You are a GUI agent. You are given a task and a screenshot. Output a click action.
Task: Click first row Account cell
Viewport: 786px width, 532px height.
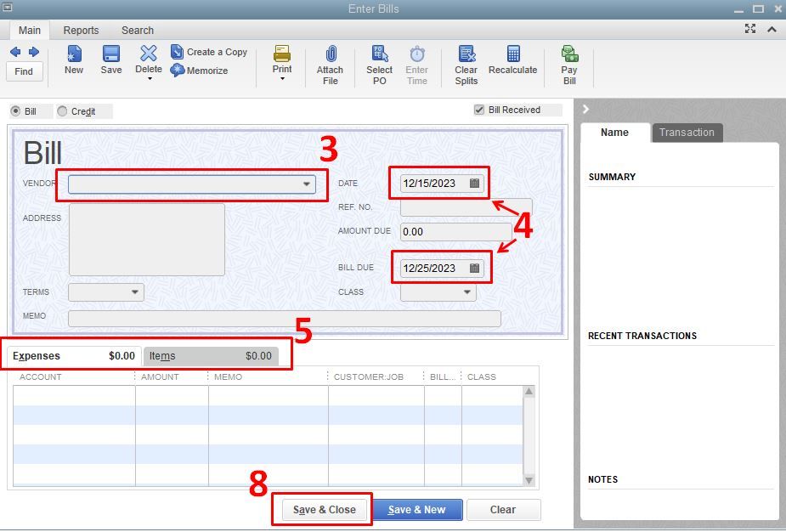point(74,396)
